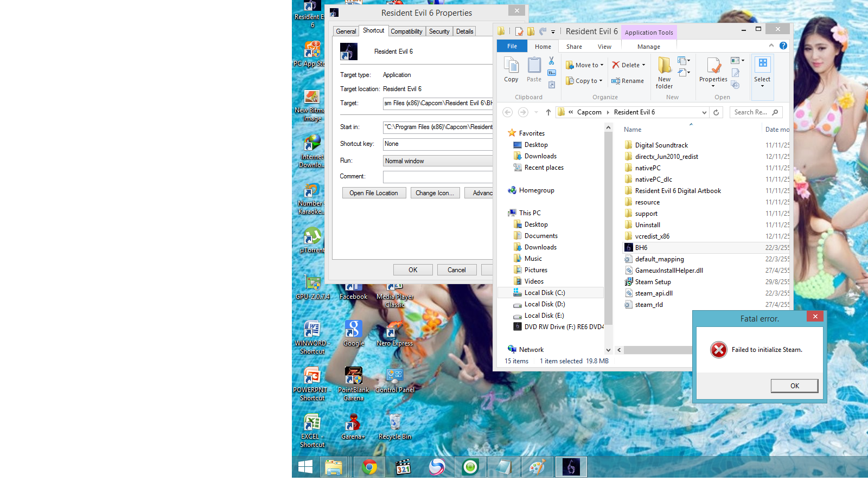Expand the address bar history dropdown
This screenshot has width=868, height=488.
[x=704, y=112]
